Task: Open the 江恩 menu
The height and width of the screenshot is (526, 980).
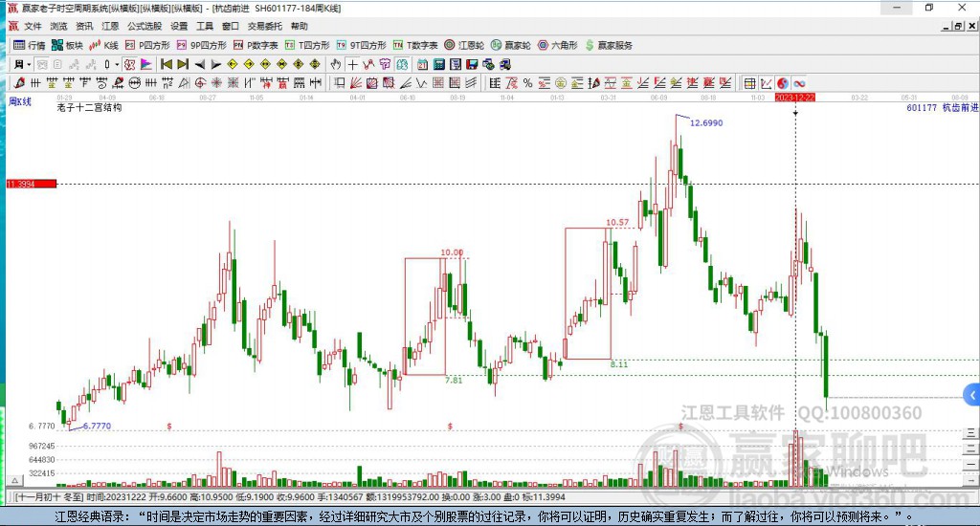Action: pyautogui.click(x=110, y=26)
